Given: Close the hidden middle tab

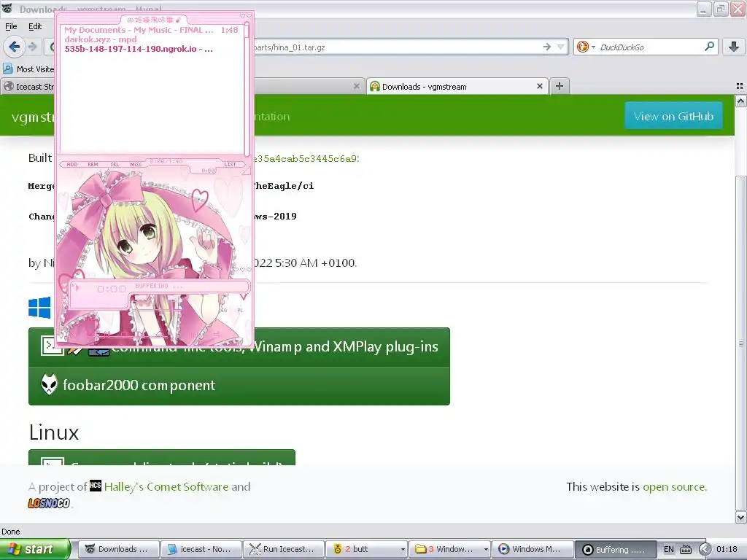Looking at the screenshot, I should 356,86.
